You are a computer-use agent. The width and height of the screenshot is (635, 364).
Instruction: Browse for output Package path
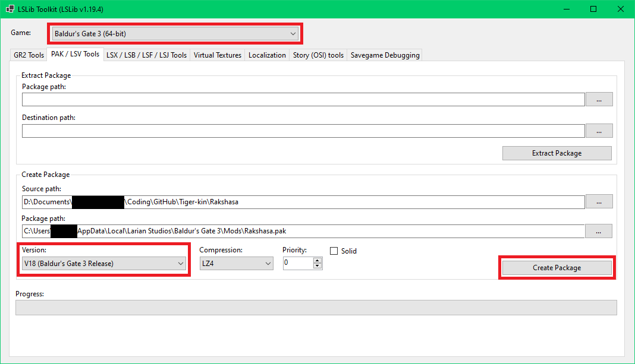(599, 231)
